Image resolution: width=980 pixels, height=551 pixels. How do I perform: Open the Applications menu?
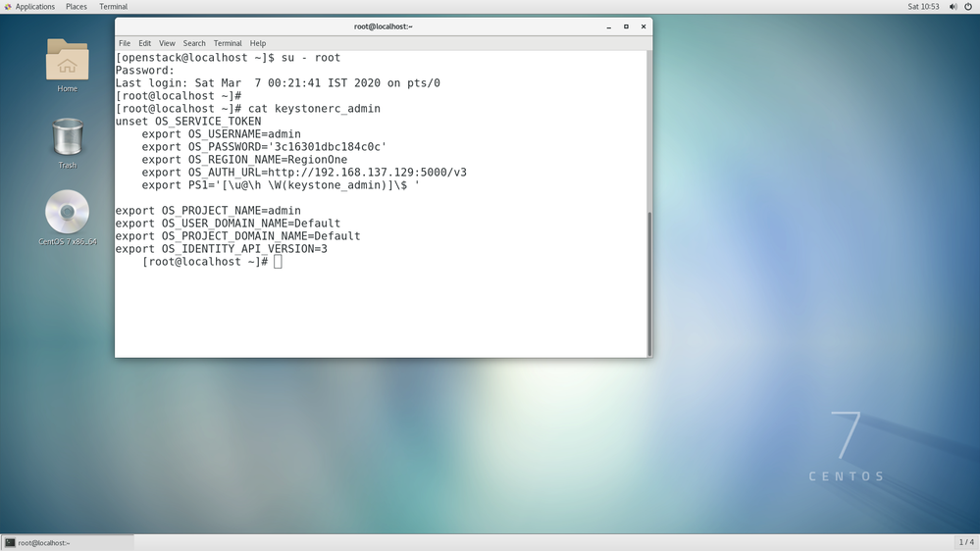[34, 7]
